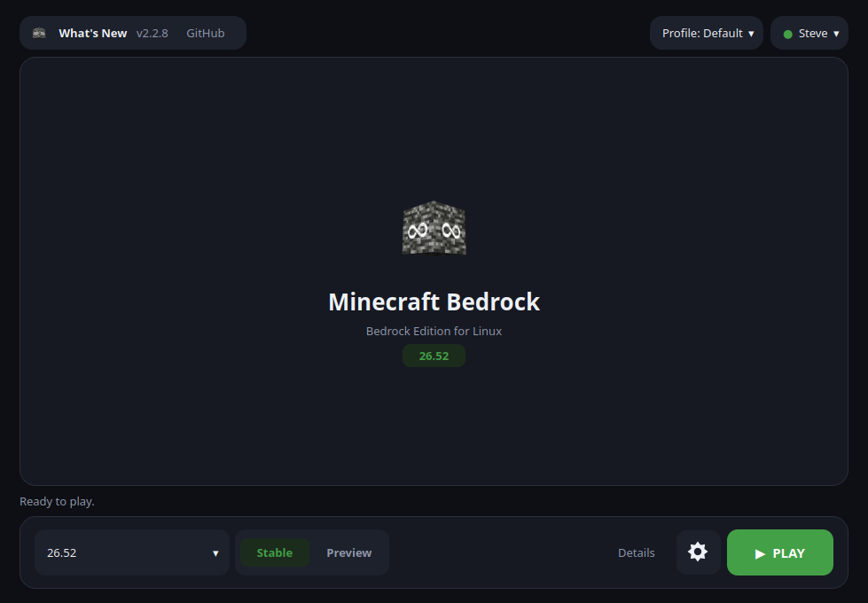Click the Ready to play status text
This screenshot has height=603, width=868.
[57, 501]
